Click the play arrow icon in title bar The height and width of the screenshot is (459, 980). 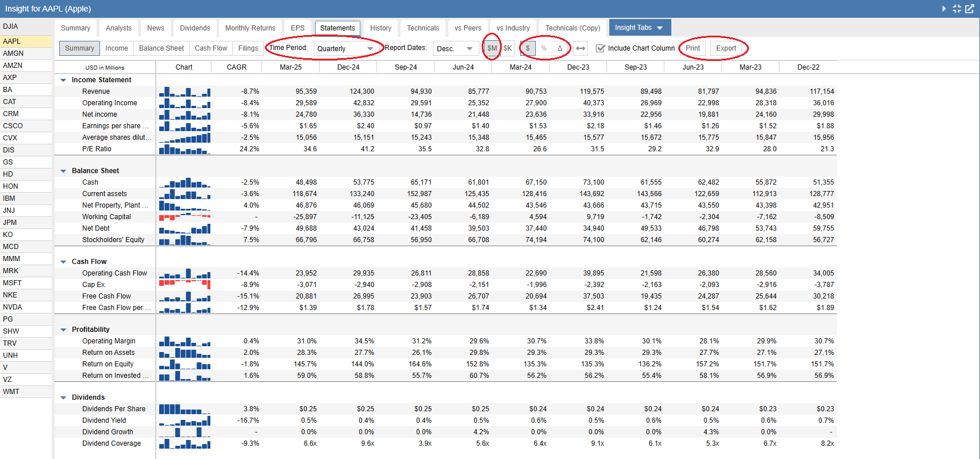pyautogui.click(x=944, y=9)
